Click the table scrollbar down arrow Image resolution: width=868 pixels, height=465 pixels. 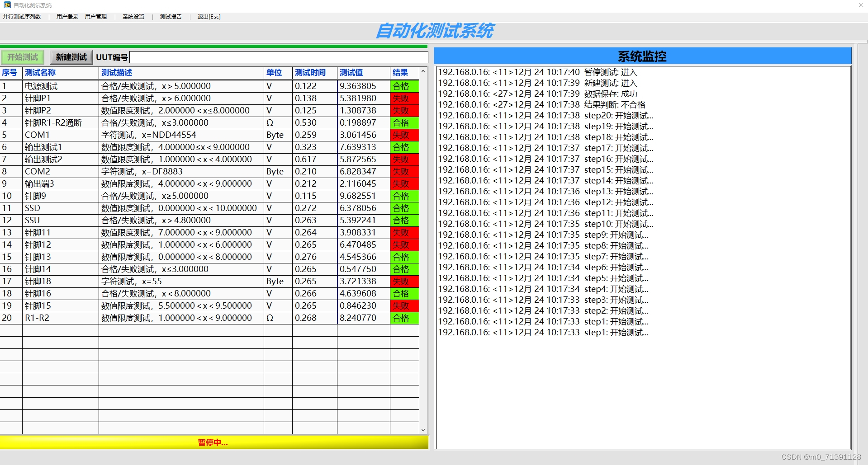pos(423,430)
